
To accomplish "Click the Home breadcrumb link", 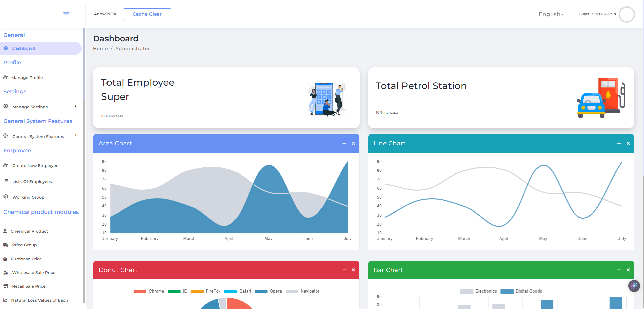I will (100, 49).
